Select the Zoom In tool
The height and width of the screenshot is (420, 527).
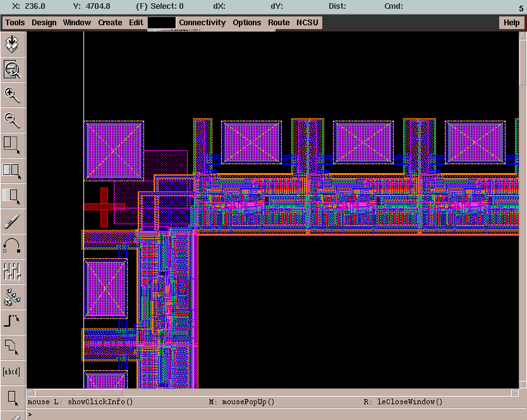tap(13, 95)
